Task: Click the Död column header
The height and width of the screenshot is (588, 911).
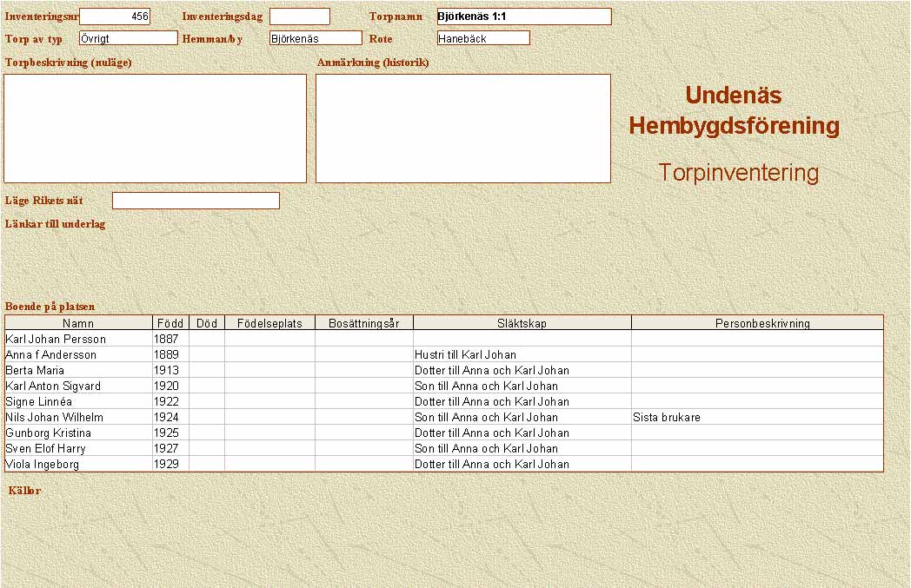Action: click(x=207, y=323)
